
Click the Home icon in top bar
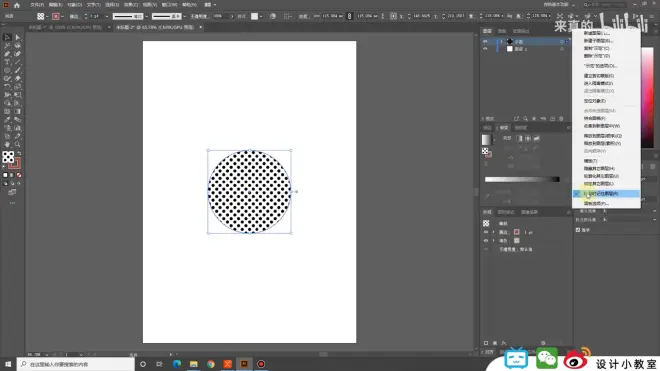[x=17, y=5]
